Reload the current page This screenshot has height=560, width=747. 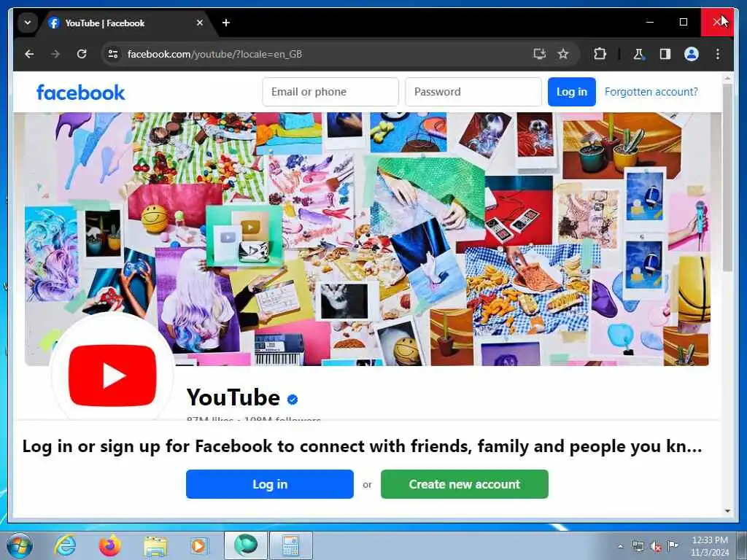(x=82, y=54)
